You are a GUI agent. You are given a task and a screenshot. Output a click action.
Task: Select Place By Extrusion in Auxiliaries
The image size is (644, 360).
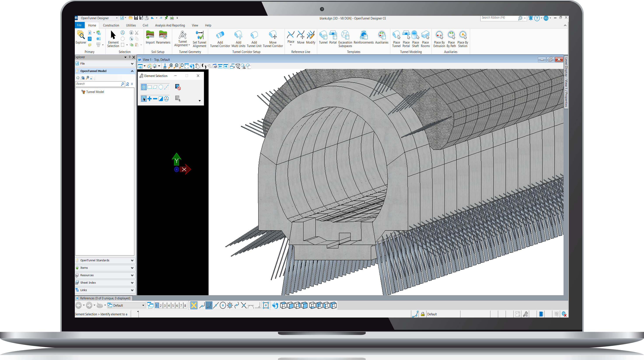[439, 38]
